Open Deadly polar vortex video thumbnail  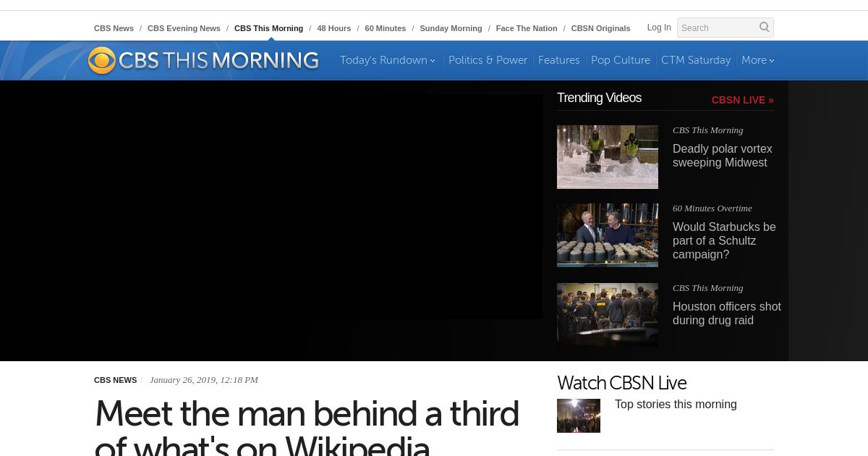coord(608,157)
